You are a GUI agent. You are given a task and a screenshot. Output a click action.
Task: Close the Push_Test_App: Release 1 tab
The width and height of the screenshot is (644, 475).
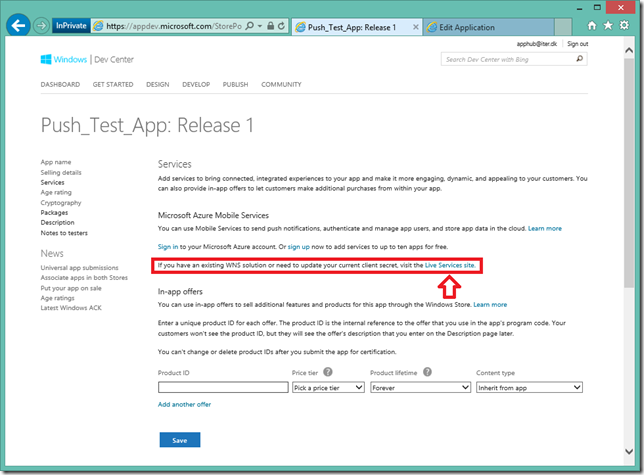pyautogui.click(x=416, y=27)
